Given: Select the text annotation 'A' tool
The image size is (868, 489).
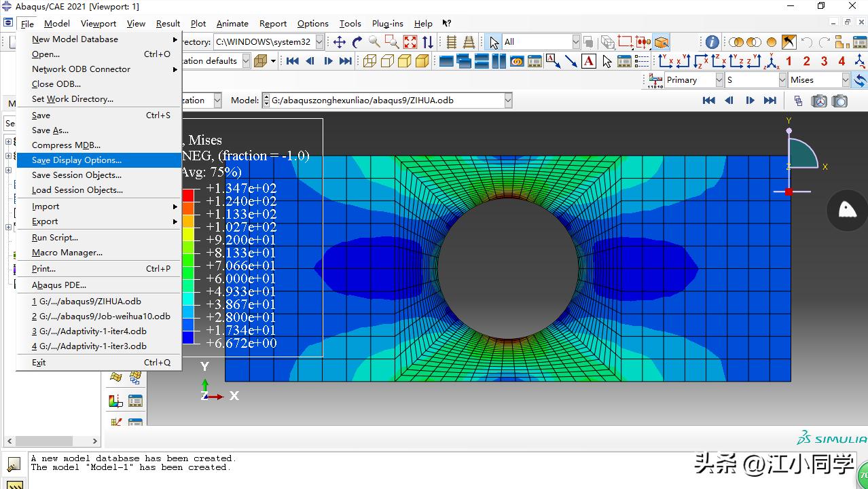Looking at the screenshot, I should click(589, 61).
